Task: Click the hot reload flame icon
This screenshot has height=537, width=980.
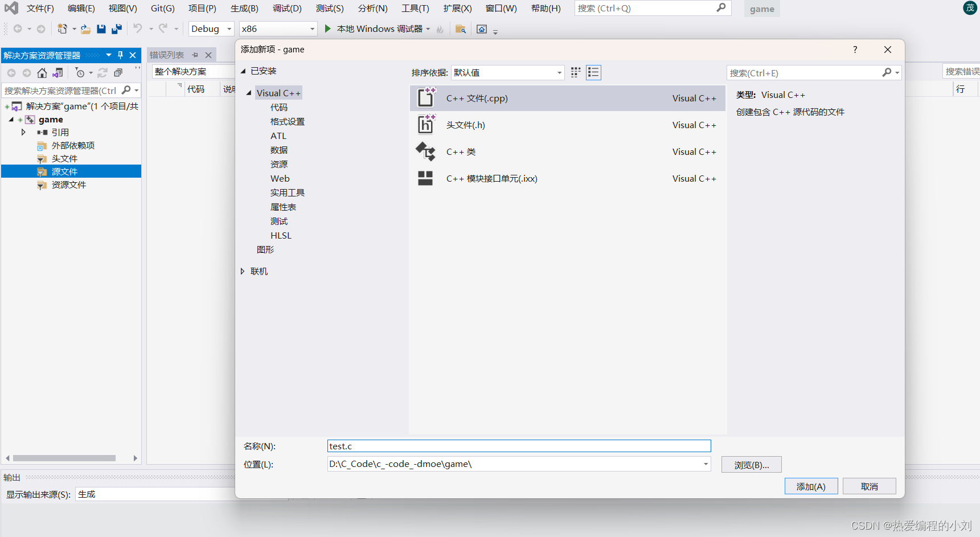Action: 440,29
